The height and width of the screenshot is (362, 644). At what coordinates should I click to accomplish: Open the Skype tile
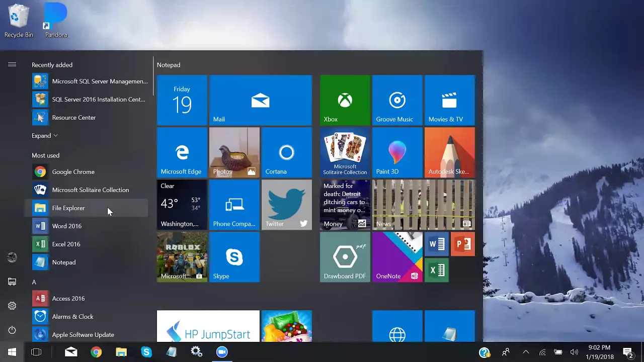point(234,257)
